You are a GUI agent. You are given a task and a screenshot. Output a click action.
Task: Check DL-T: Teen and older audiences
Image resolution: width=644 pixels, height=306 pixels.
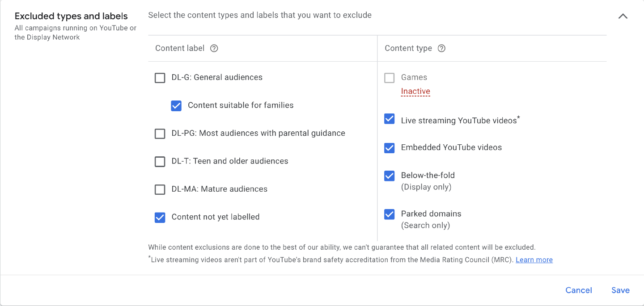pyautogui.click(x=160, y=162)
